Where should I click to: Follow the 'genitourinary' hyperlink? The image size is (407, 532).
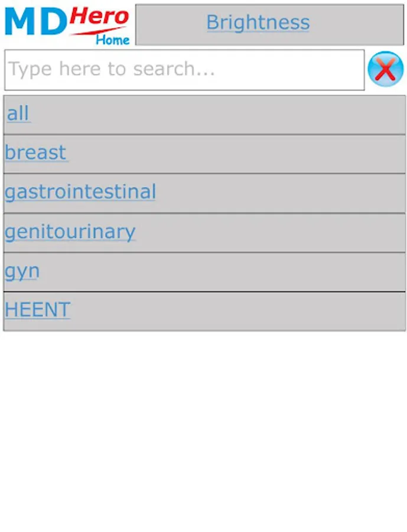(x=70, y=232)
